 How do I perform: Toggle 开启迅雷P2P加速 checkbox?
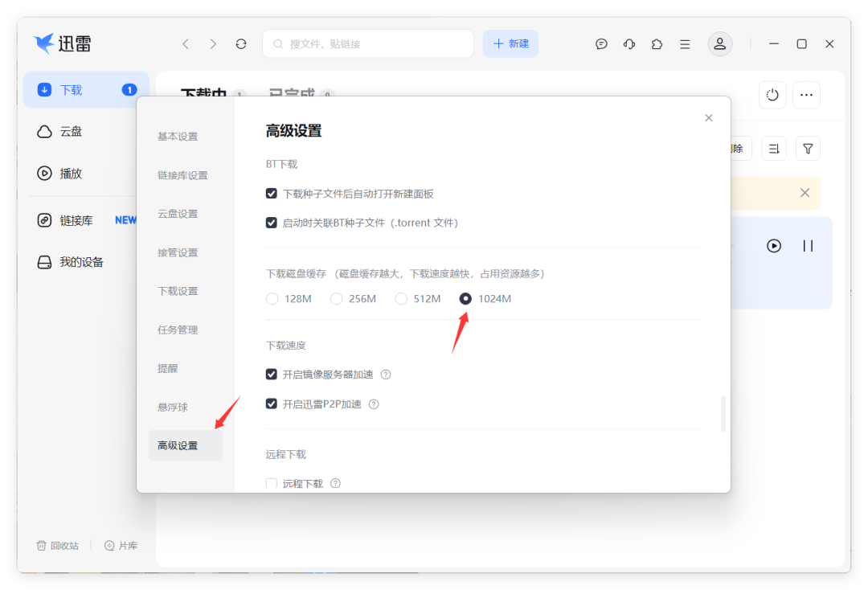[x=272, y=404]
